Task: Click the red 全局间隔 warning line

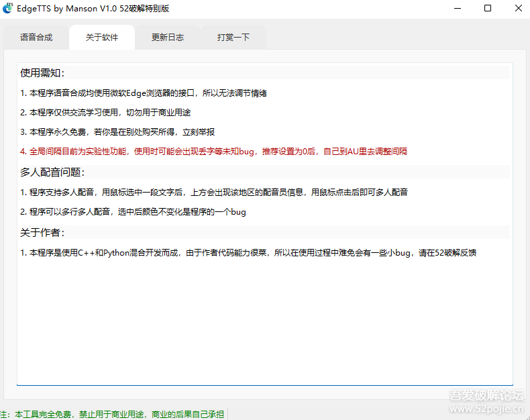Action: 213,151
